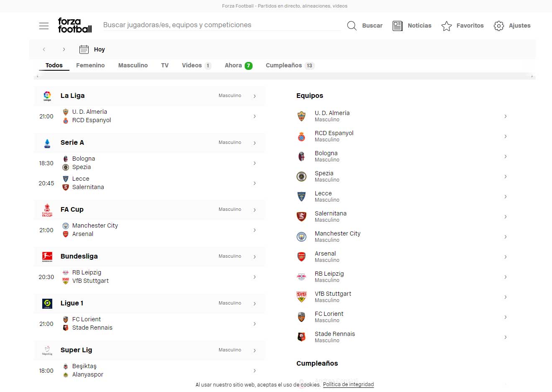The image size is (552, 392).
Task: Click the search players and teams field
Action: coord(222,25)
